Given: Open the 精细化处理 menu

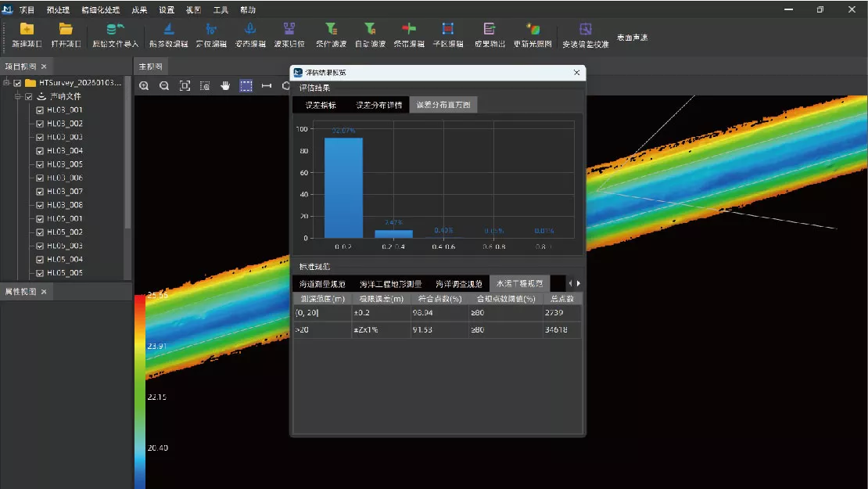Looking at the screenshot, I should click(x=100, y=10).
